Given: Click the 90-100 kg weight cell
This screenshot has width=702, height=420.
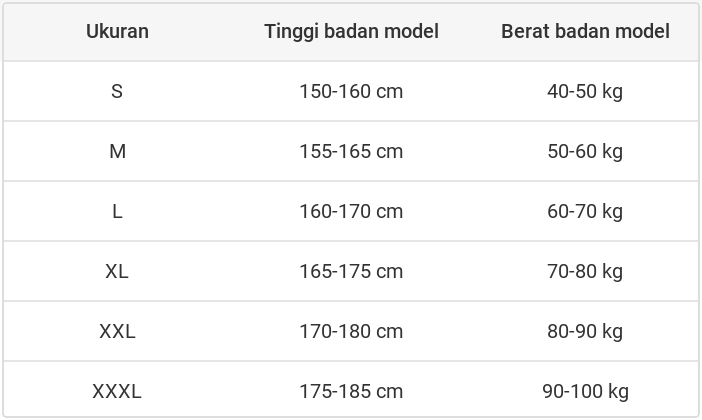Looking at the screenshot, I should [x=585, y=391].
